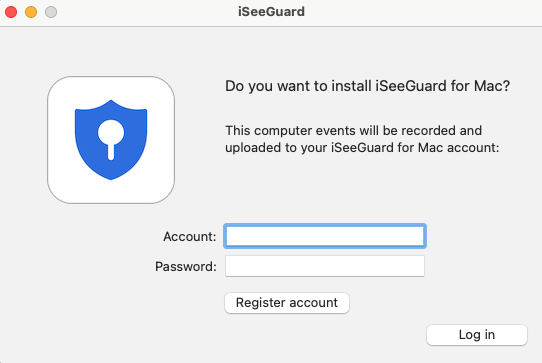The height and width of the screenshot is (363, 542).
Task: Submit credentials with the Log in button
Action: coord(477,335)
